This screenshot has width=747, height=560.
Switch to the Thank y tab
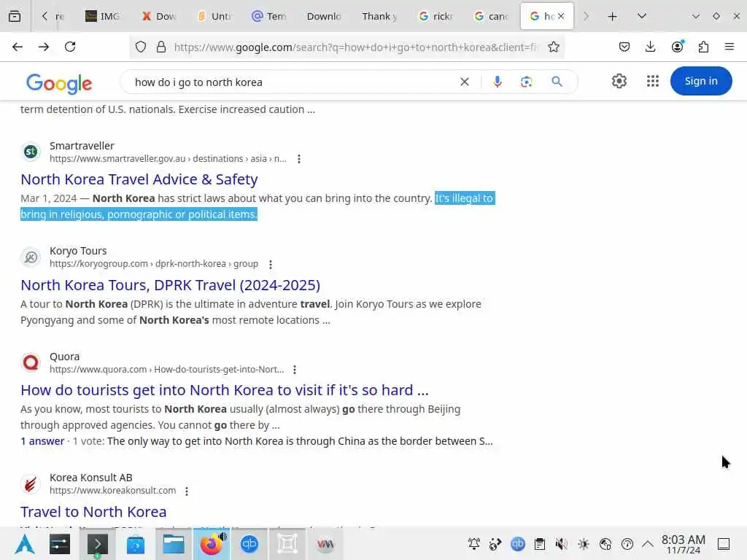(x=379, y=16)
